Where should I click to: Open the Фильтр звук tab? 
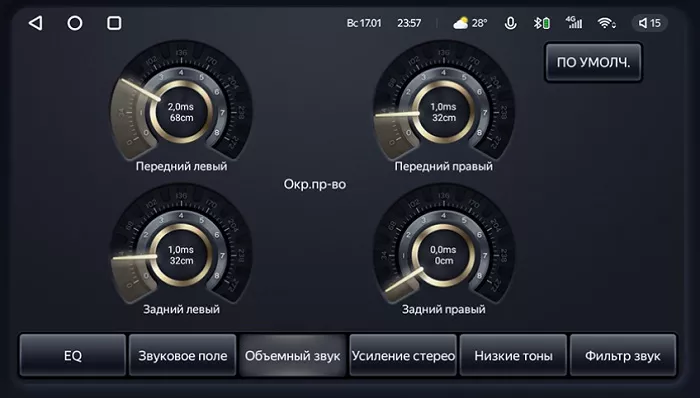[x=623, y=356]
